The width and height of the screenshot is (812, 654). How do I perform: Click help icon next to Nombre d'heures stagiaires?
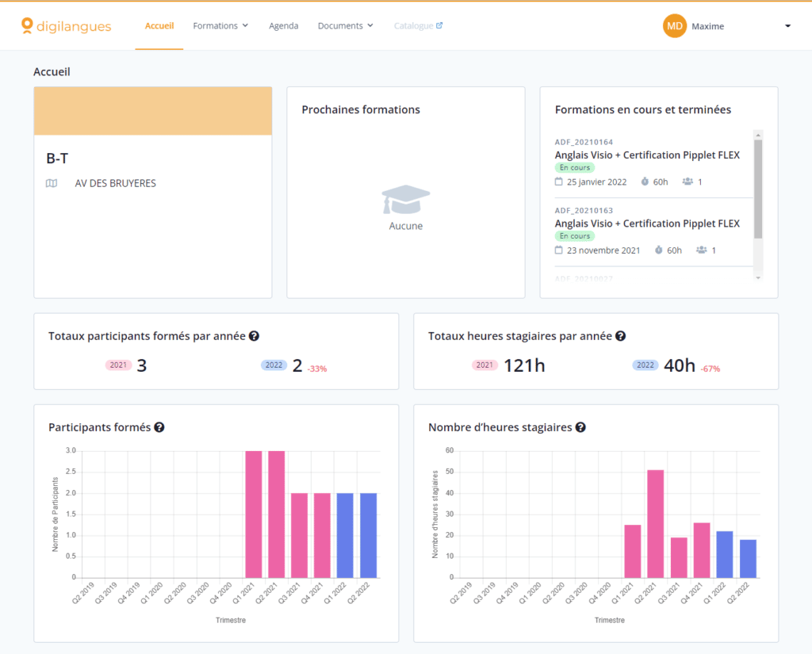pyautogui.click(x=580, y=427)
